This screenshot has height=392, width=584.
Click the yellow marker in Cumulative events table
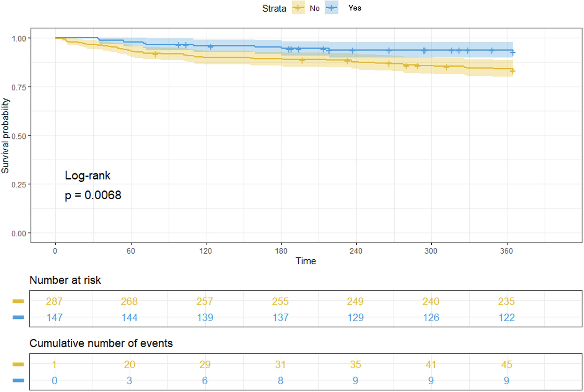pyautogui.click(x=18, y=365)
